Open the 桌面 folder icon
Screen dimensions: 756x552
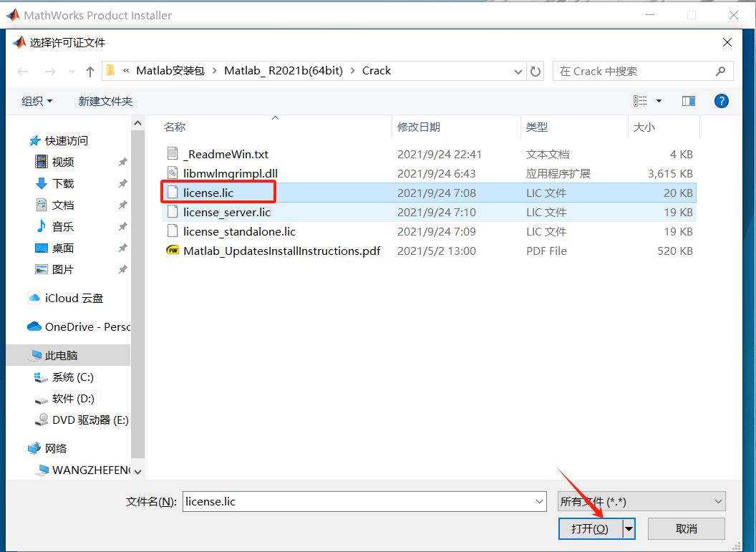(x=42, y=248)
